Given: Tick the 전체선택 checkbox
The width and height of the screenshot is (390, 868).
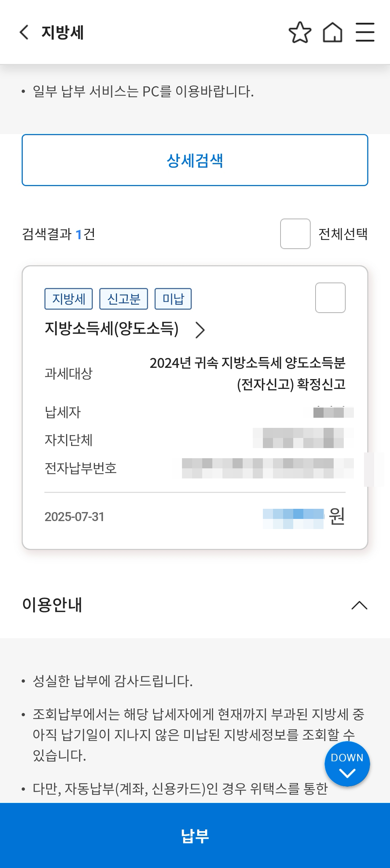Looking at the screenshot, I should pos(295,234).
